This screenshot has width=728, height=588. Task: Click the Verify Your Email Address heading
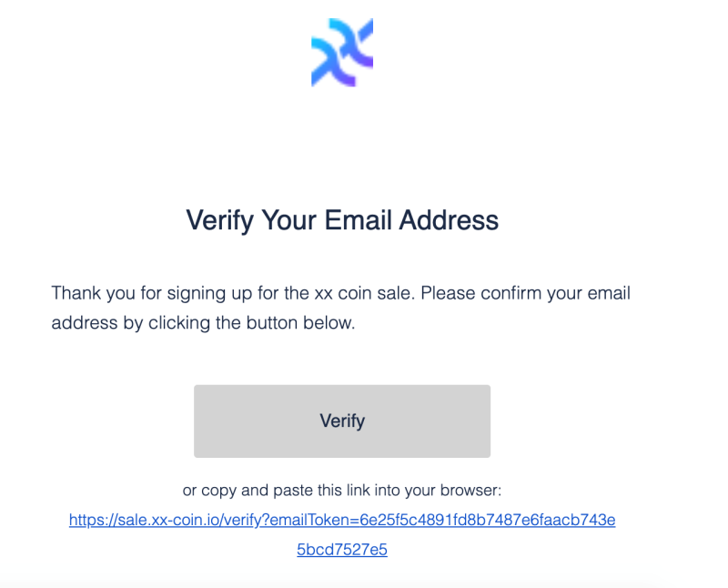pos(341,220)
